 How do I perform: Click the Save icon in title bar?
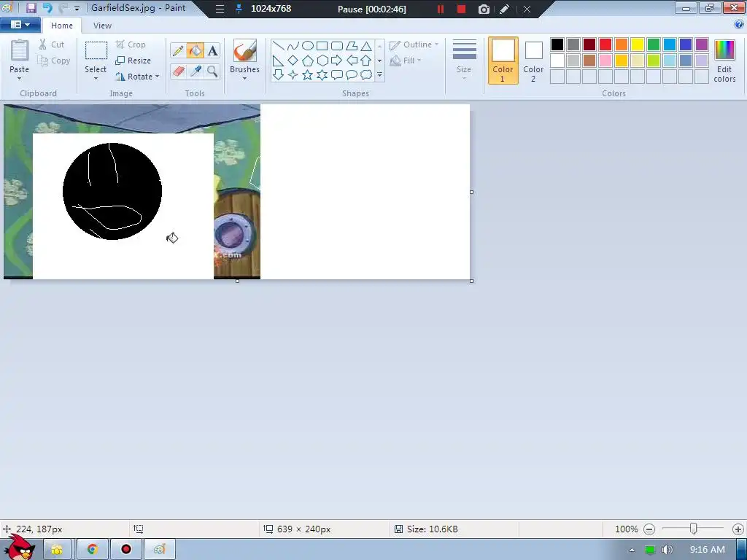click(31, 8)
